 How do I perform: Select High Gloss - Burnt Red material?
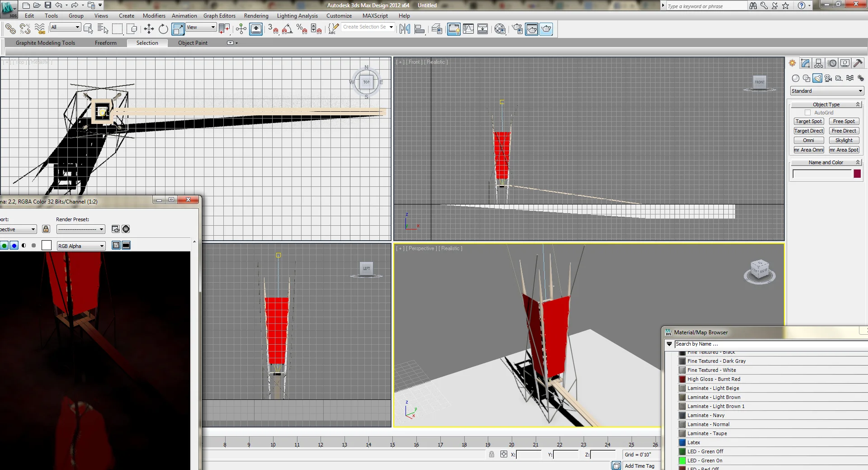click(x=713, y=379)
